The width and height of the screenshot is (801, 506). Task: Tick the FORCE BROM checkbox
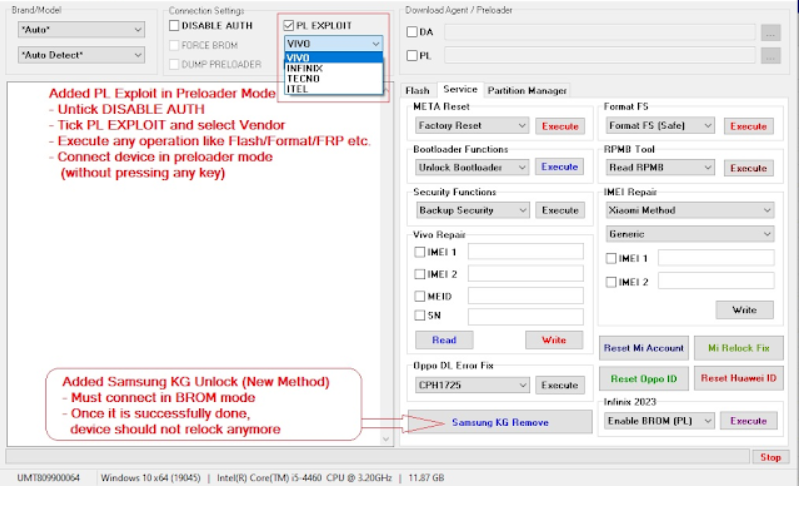pos(174,45)
